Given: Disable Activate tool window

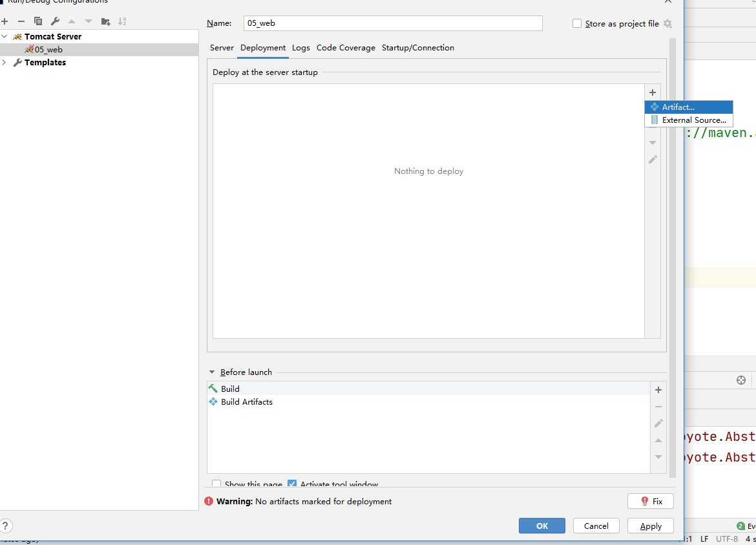Looking at the screenshot, I should tap(292, 484).
